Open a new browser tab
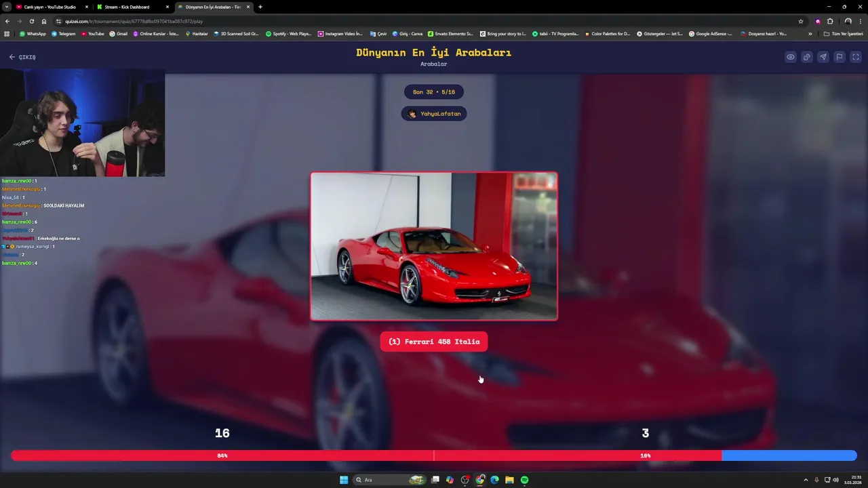 click(260, 7)
